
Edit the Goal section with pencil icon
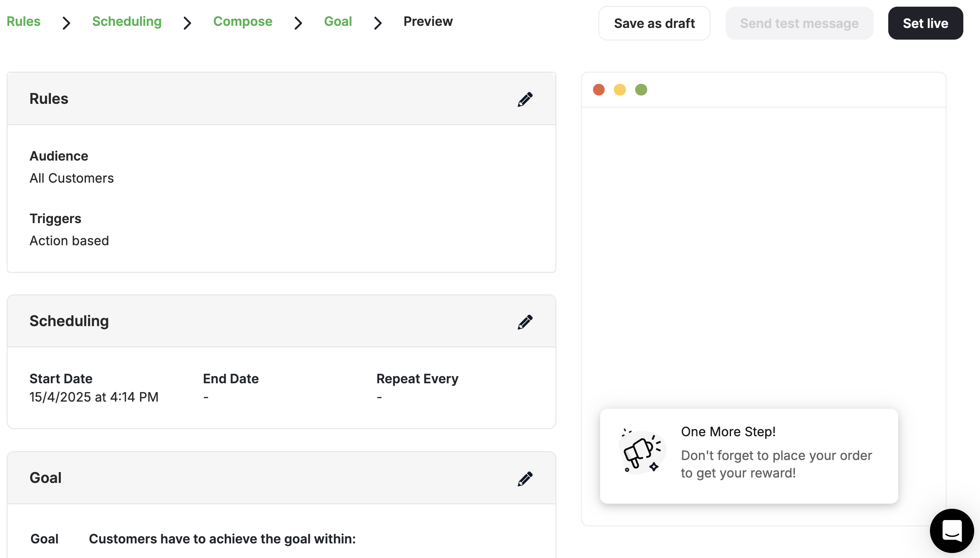point(525,478)
